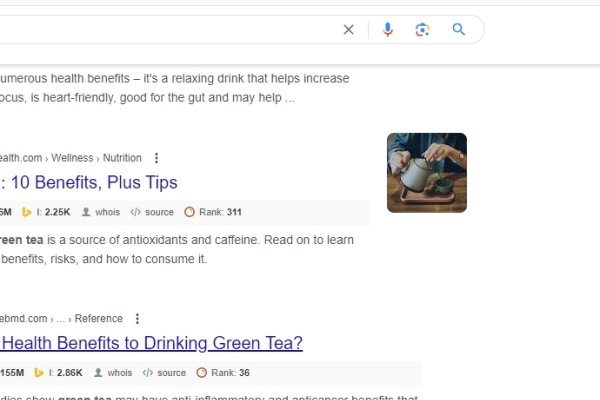
Task: Click the Bing index value I: 2.86K
Action: (x=60, y=373)
